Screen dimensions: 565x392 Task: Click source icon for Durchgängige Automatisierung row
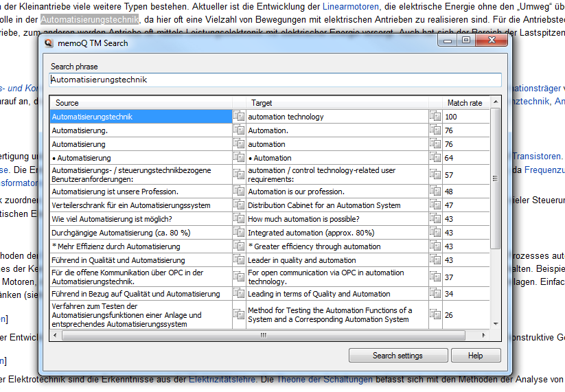click(x=239, y=233)
